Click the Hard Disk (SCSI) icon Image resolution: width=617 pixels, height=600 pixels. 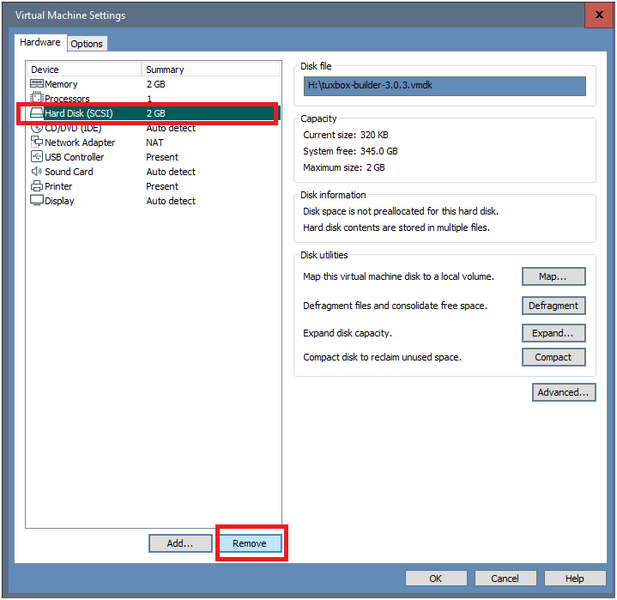[37, 114]
